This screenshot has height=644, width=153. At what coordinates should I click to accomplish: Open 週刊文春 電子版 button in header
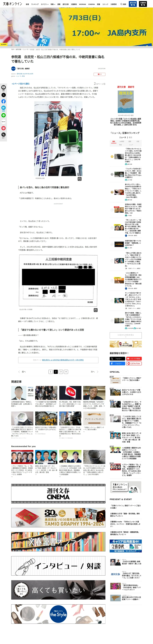[x=133, y=4]
